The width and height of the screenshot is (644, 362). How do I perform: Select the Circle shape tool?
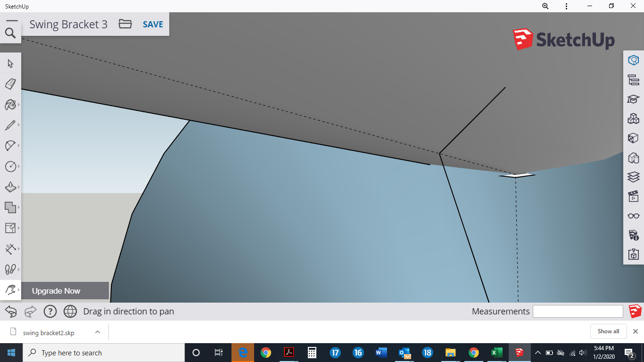pos(10,166)
